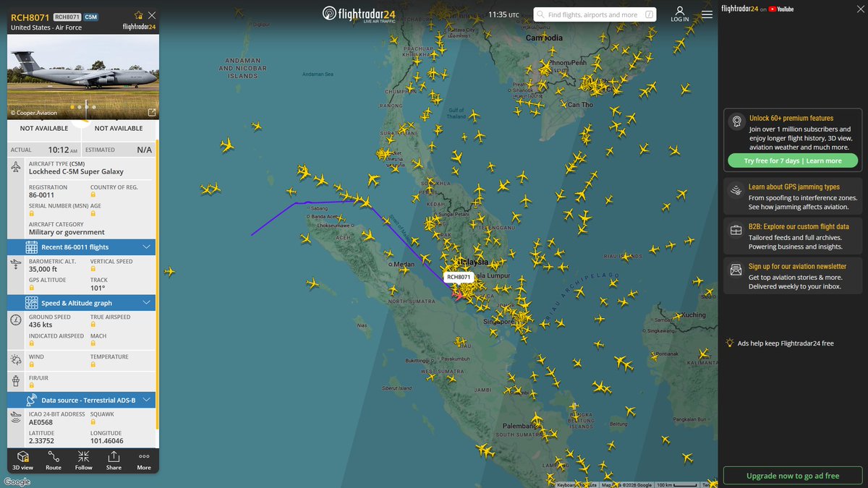Click the LOG IN user icon
Screen dimensions: 868x488
(x=680, y=14)
